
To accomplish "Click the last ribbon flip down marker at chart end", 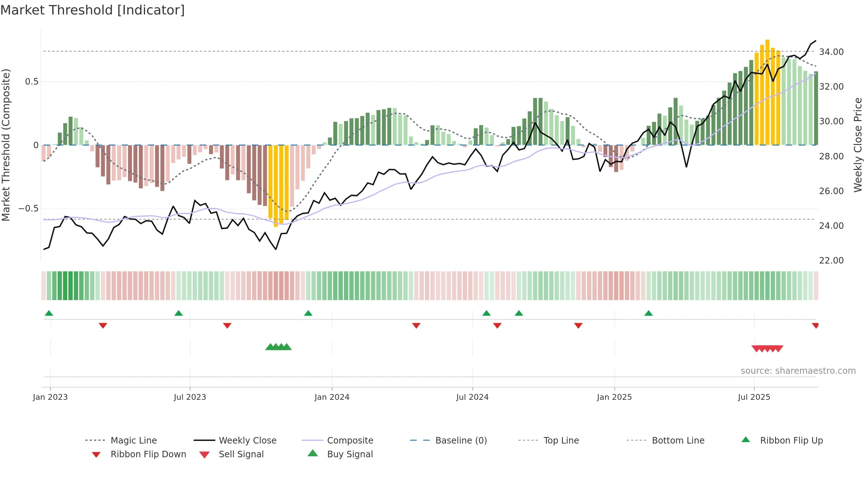I will click(815, 326).
